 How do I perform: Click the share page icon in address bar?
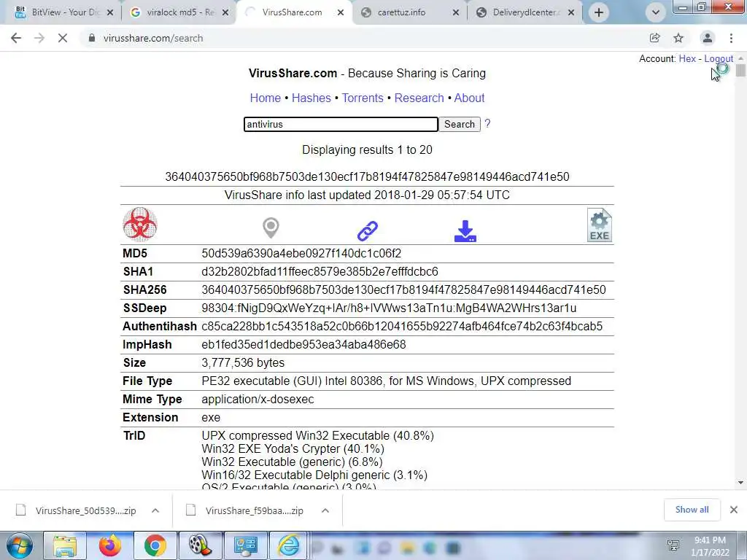pyautogui.click(x=654, y=38)
